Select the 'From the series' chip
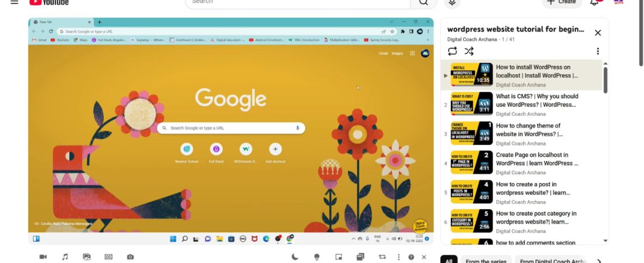Image resolution: width=644 pixels, height=263 pixels. 486,259
